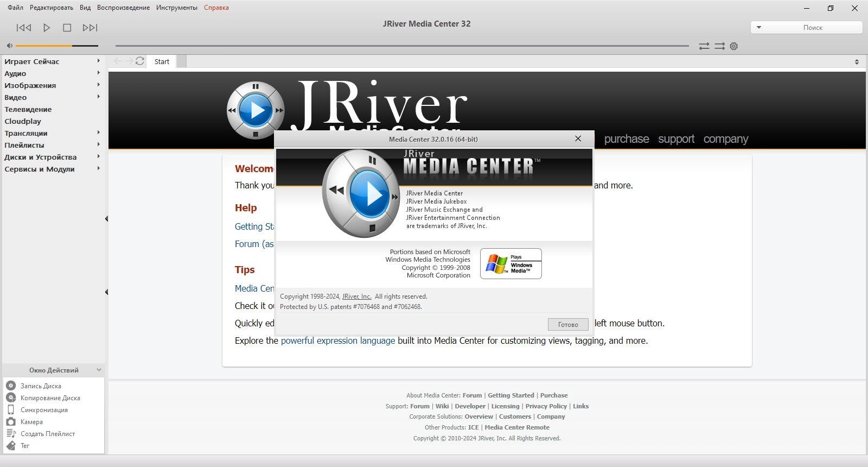Expand the Играет Сейчас tree arrow
This screenshot has width=868, height=467.
(x=98, y=61)
